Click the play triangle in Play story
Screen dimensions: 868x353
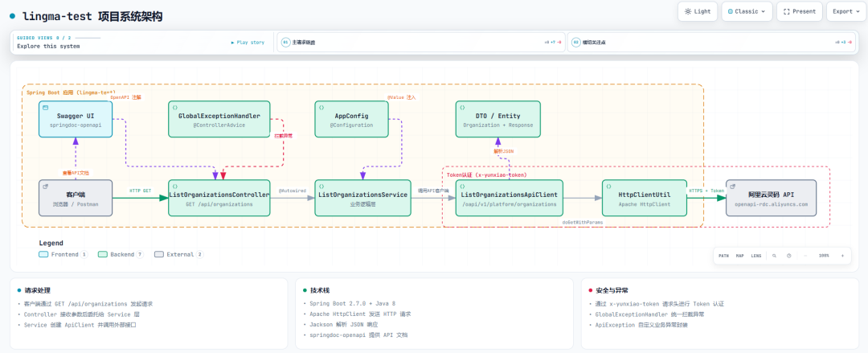point(233,42)
